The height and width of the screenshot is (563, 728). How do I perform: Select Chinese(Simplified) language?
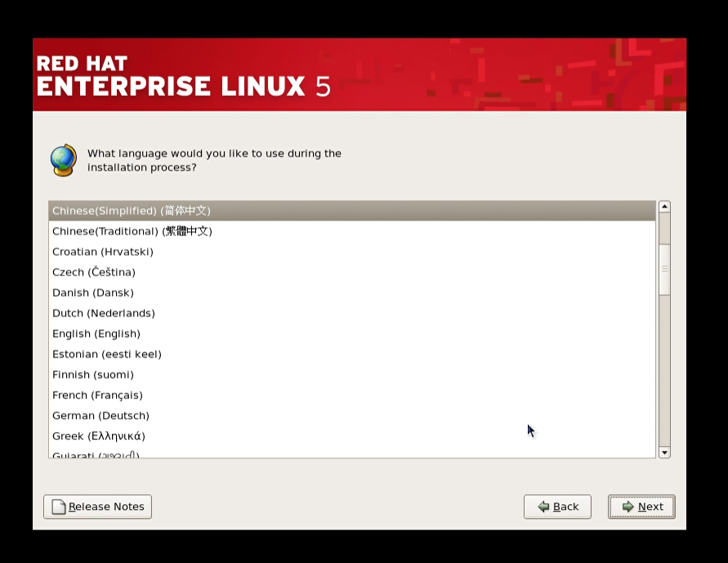tap(352, 211)
